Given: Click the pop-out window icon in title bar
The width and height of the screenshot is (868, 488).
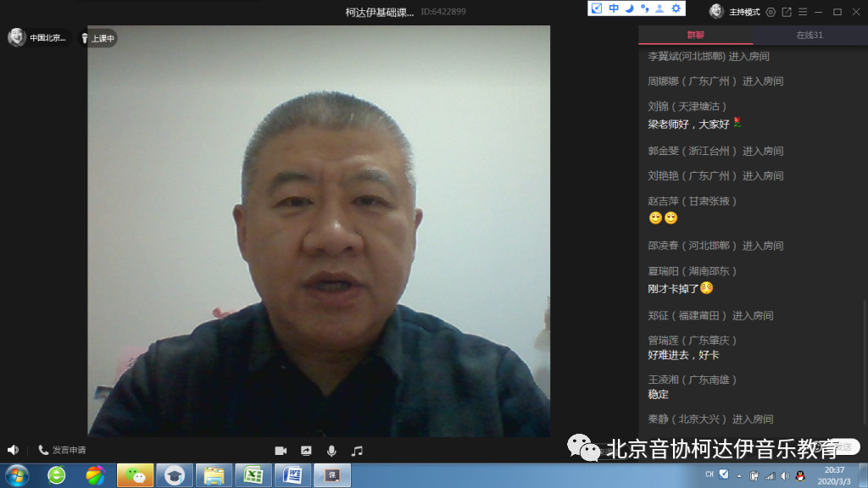Looking at the screenshot, I should pyautogui.click(x=787, y=12).
